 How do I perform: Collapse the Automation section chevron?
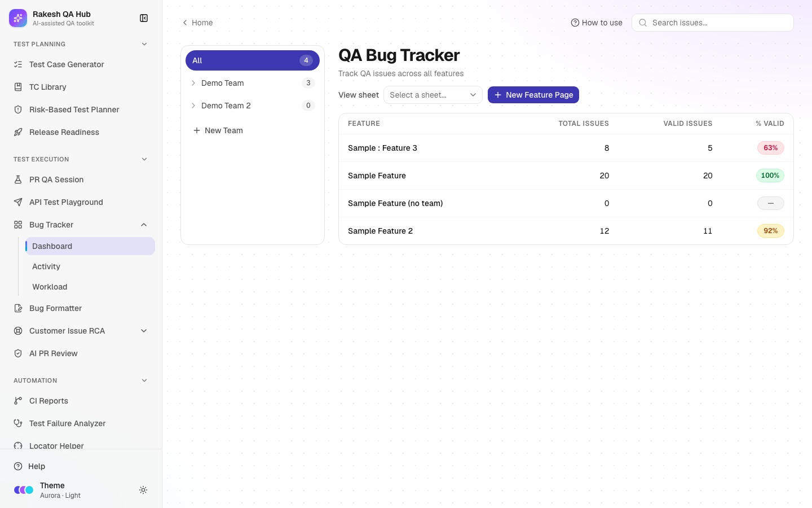pos(144,380)
